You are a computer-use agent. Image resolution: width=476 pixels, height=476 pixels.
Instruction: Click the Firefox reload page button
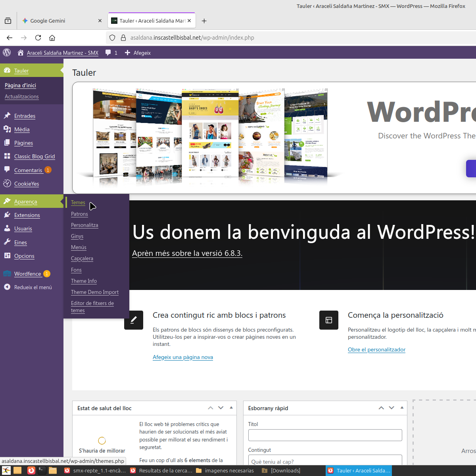point(38,38)
